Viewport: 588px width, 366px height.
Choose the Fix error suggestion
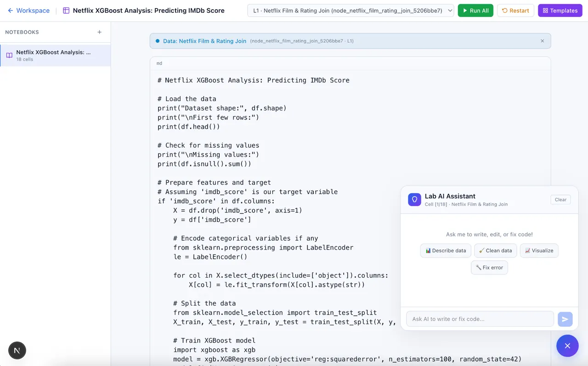point(489,268)
